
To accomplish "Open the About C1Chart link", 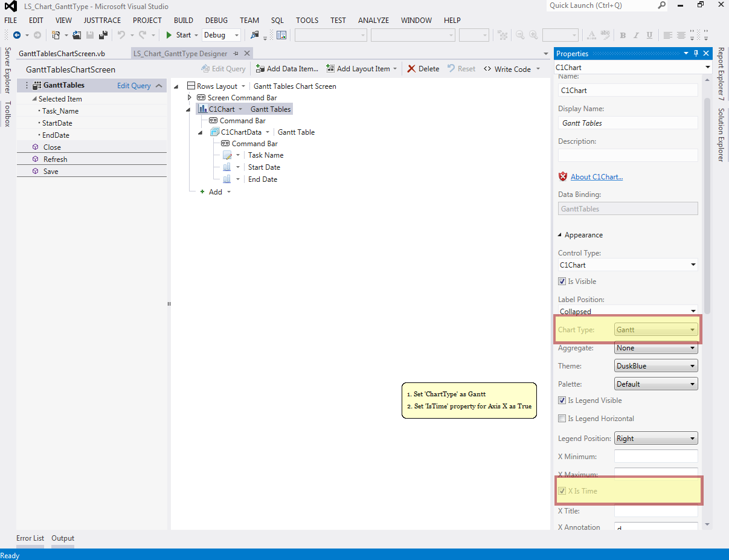I will 597,177.
